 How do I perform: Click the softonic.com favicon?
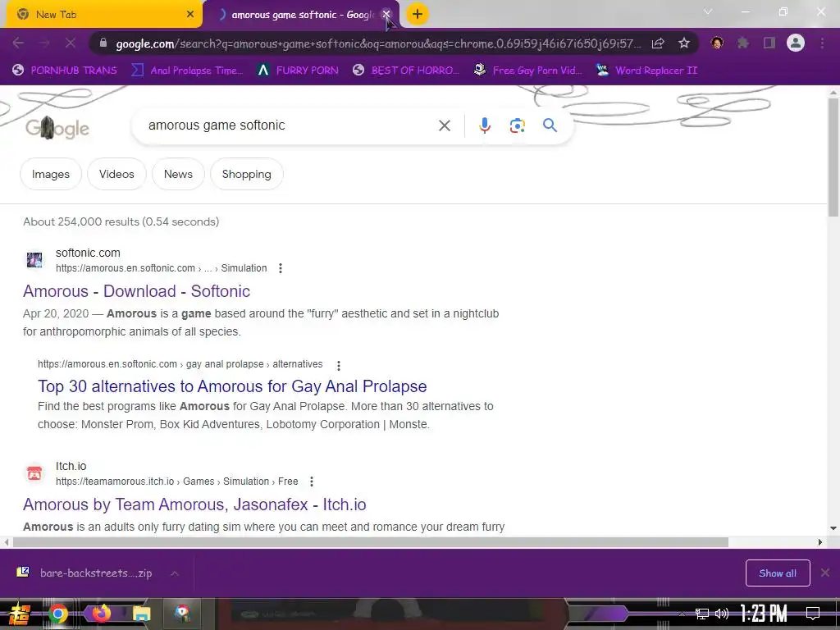[x=34, y=260]
